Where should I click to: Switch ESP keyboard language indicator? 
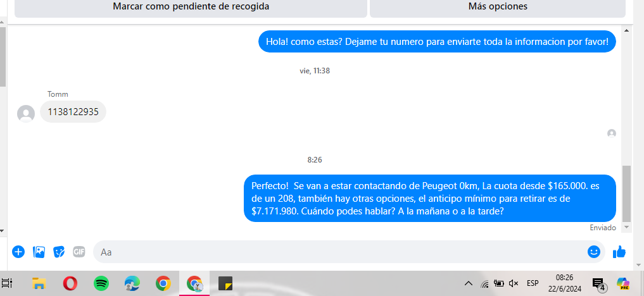533,283
